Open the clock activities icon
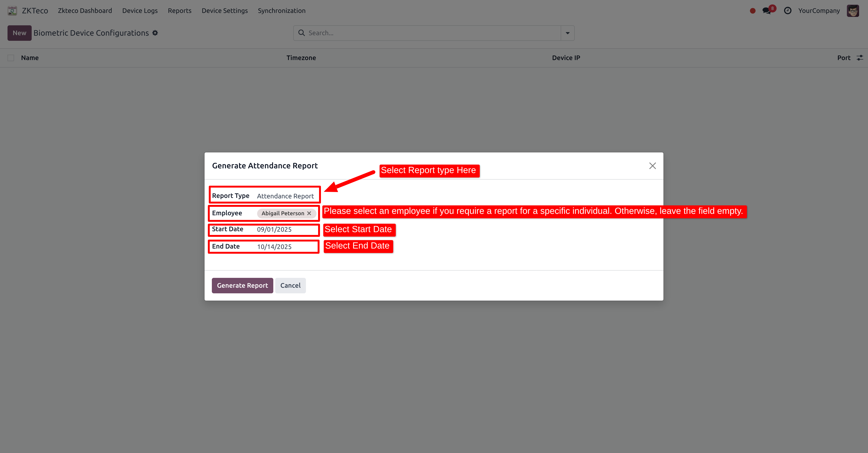 coord(788,11)
